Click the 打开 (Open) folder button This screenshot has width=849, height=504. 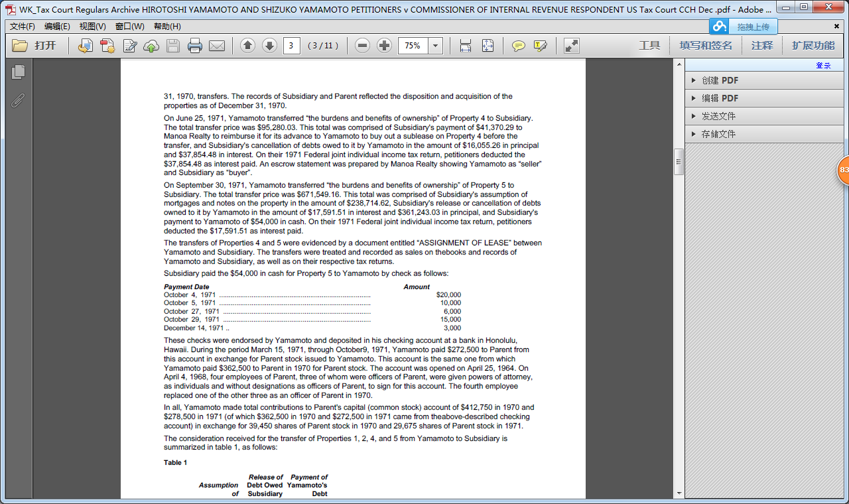34,46
